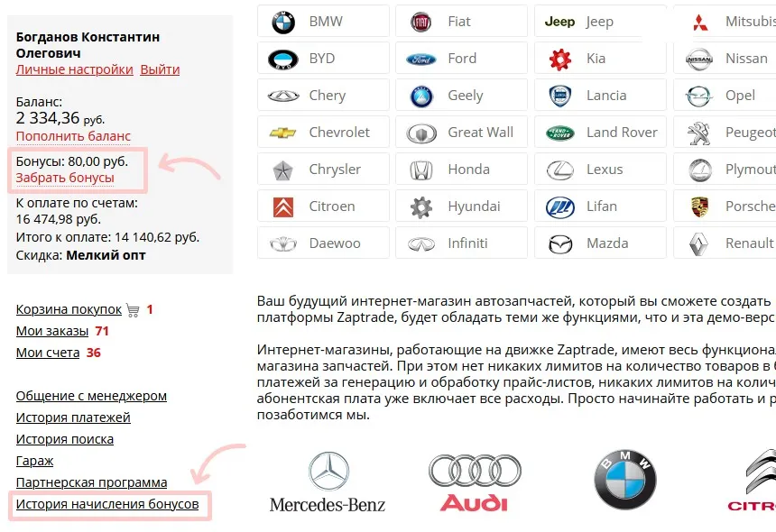The width and height of the screenshot is (776, 532).
Task: Open История начисления бонусов menu item
Action: (x=107, y=504)
